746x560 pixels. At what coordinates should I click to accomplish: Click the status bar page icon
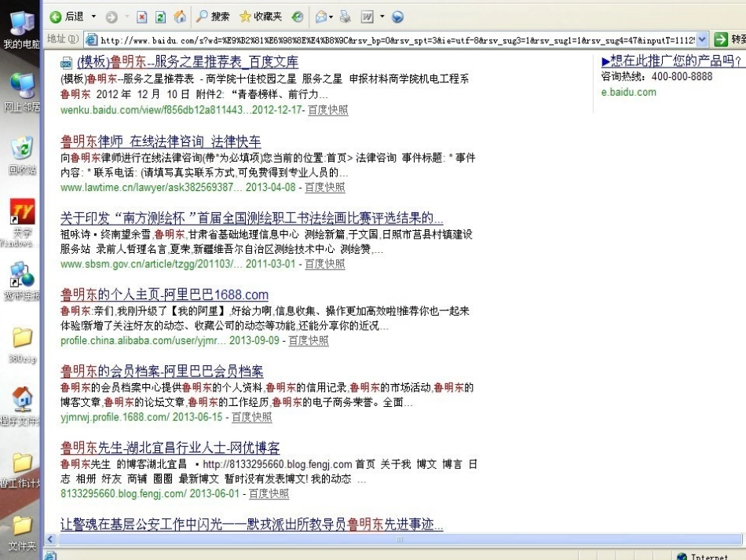point(50,555)
